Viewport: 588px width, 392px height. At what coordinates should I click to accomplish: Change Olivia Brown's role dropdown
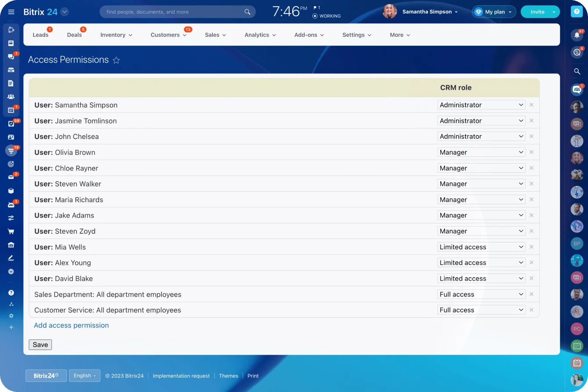(x=481, y=152)
